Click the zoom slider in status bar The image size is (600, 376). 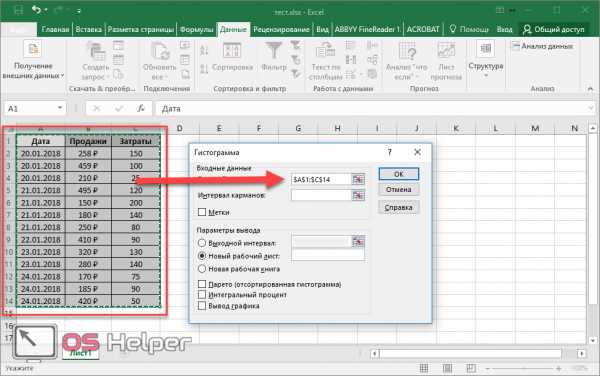click(523, 368)
